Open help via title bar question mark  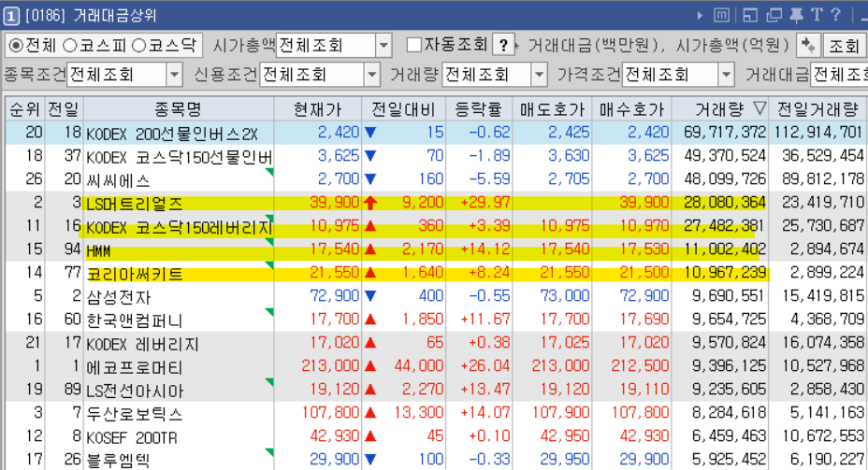[836, 15]
